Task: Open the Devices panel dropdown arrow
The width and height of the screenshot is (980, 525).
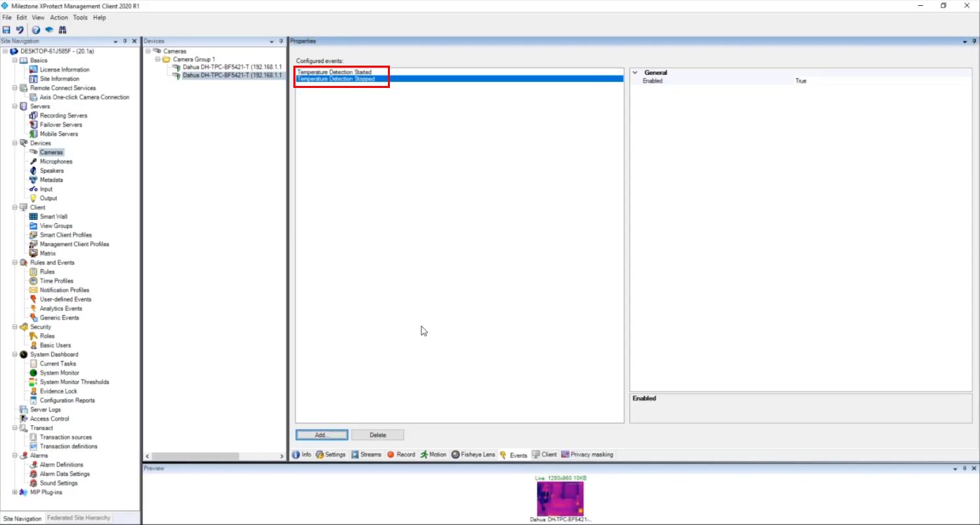Action: click(272, 41)
